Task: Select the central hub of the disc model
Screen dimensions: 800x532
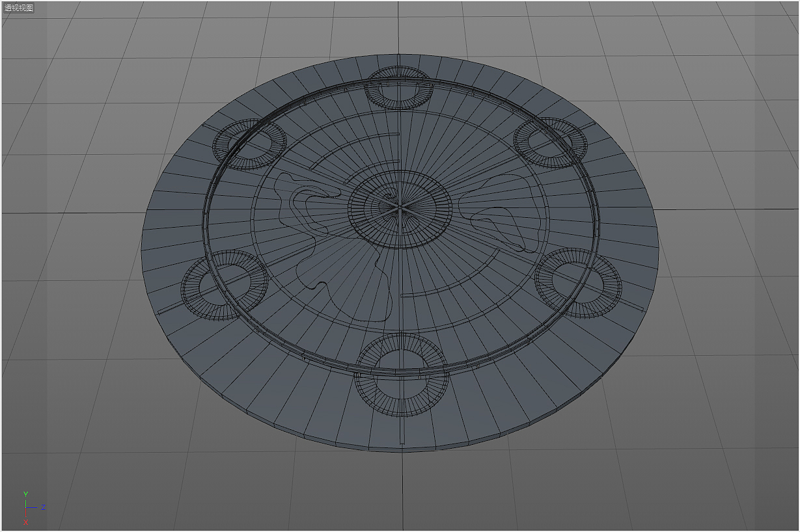Action: click(x=400, y=209)
